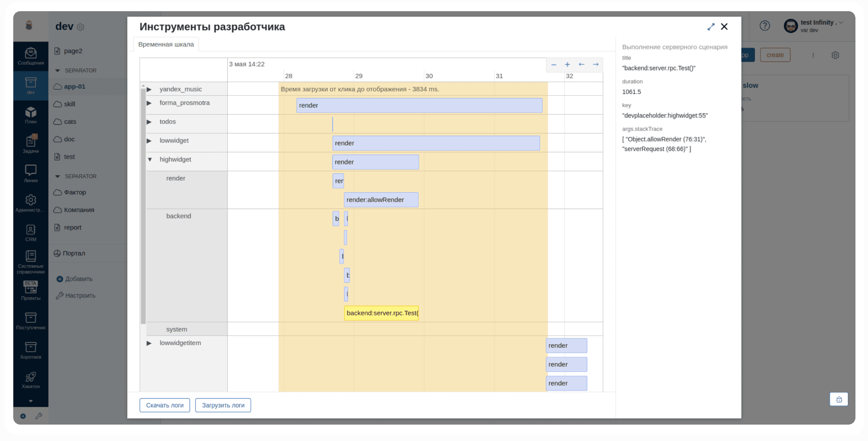Click the bug debug icon button
This screenshot has width=868, height=441.
pyautogui.click(x=839, y=399)
